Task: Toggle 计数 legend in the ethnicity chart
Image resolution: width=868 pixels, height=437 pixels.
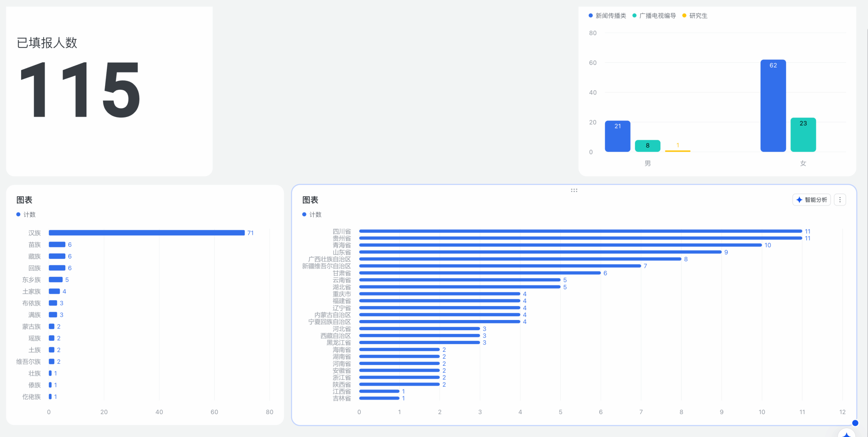Action: (26, 214)
